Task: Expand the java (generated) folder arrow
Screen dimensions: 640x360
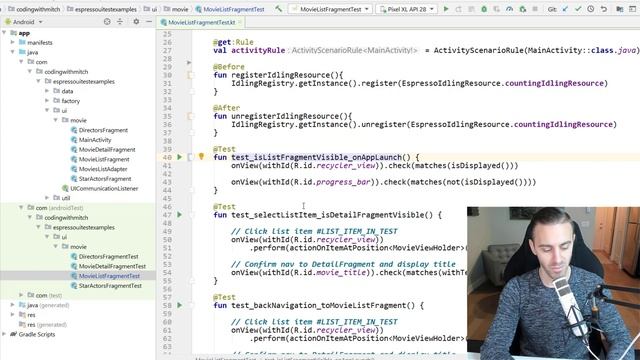Action: tap(13, 305)
